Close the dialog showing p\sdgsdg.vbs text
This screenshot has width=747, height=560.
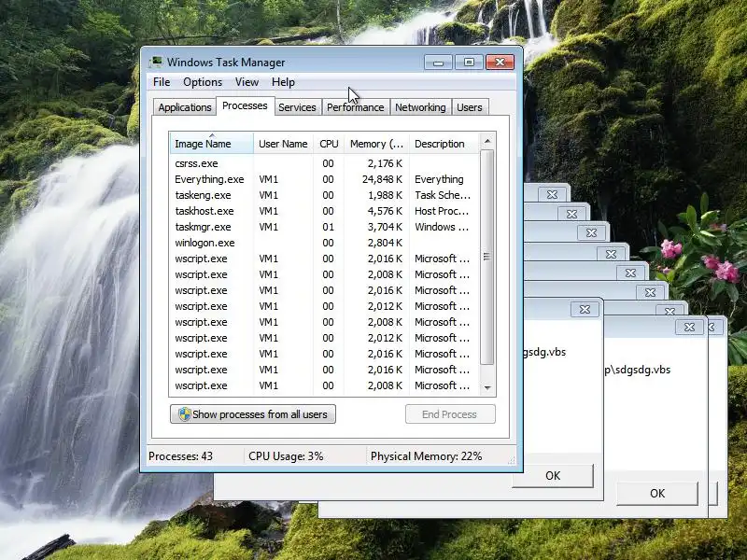coord(689,328)
